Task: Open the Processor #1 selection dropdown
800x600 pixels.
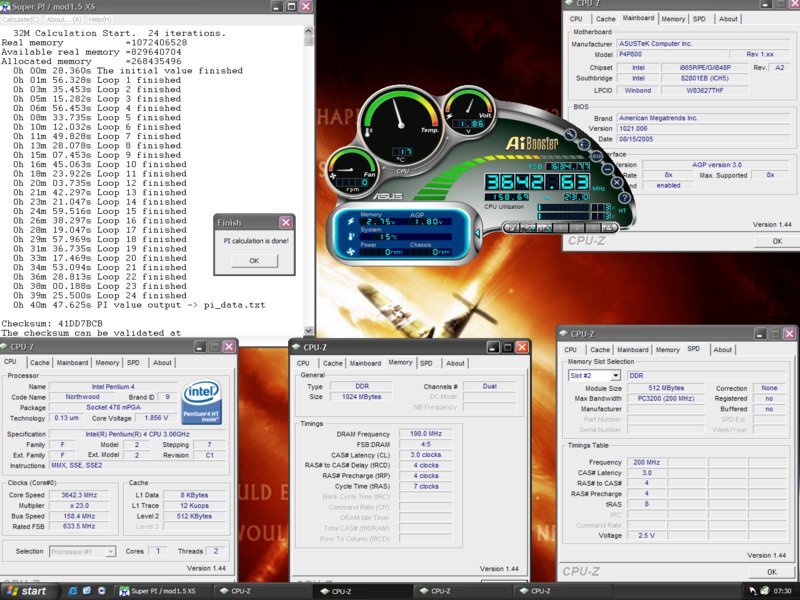Action: (110, 552)
